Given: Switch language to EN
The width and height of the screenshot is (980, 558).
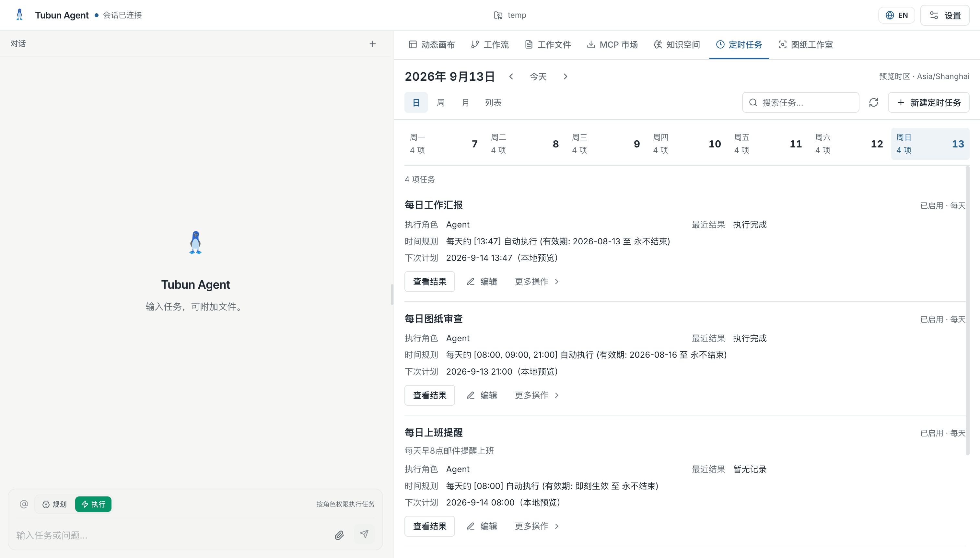Looking at the screenshot, I should coord(896,15).
